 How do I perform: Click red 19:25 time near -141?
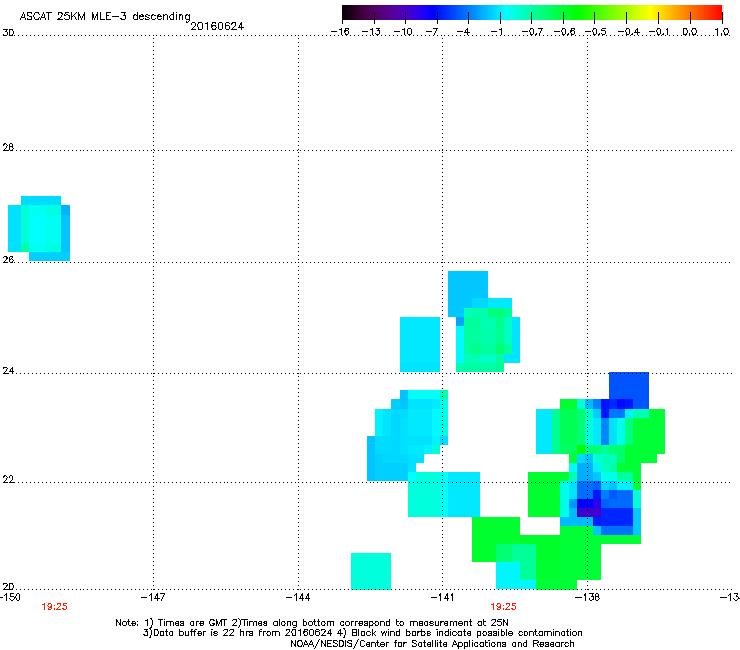point(503,607)
